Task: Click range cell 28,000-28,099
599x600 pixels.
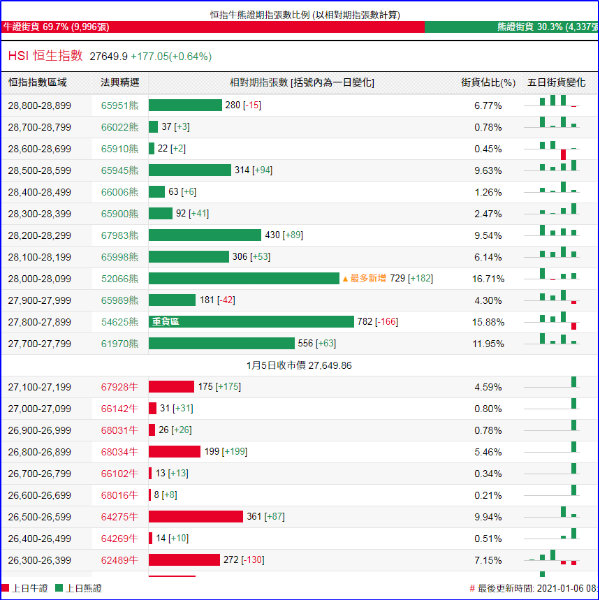Action: pyautogui.click(x=39, y=279)
